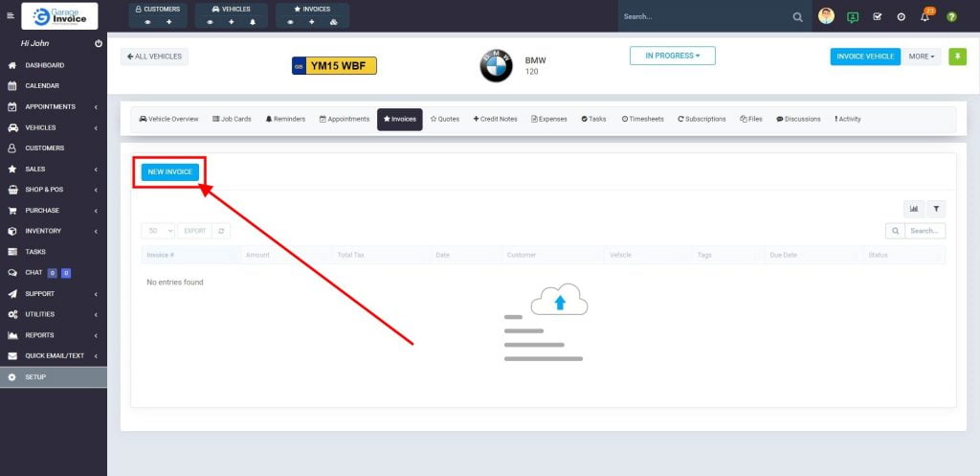This screenshot has width=980, height=476.
Task: Click the table refresh icon
Action: pyautogui.click(x=222, y=231)
